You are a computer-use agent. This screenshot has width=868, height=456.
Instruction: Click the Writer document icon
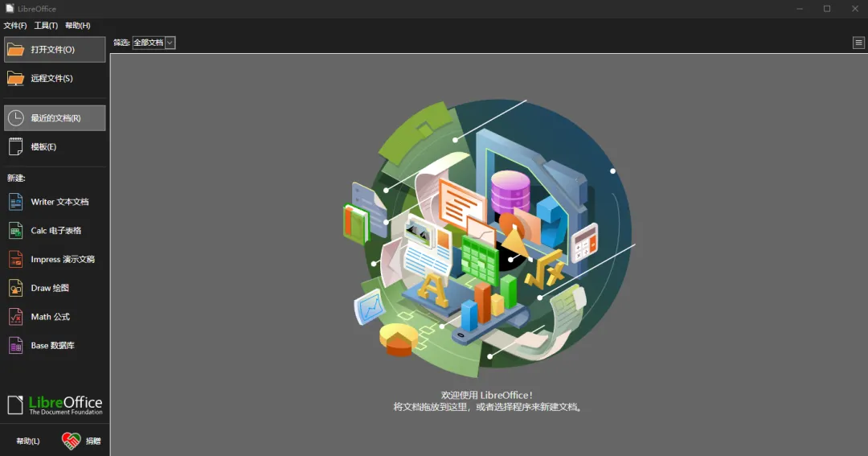[15, 202]
